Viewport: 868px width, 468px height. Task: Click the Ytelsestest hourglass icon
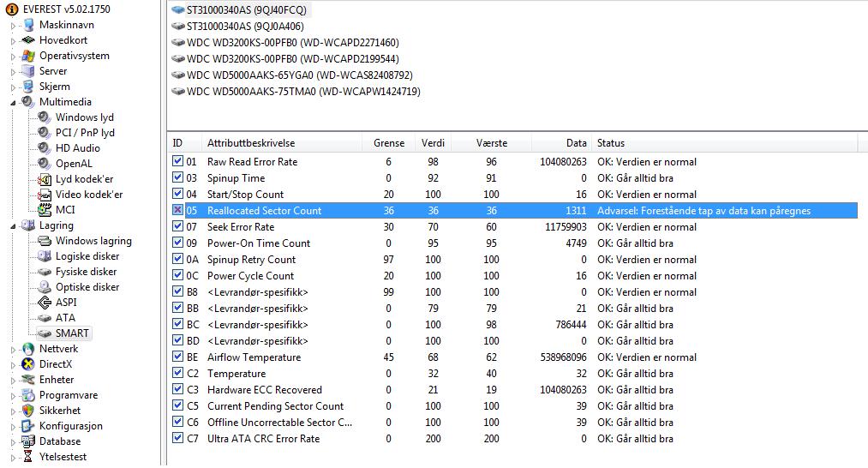point(27,457)
